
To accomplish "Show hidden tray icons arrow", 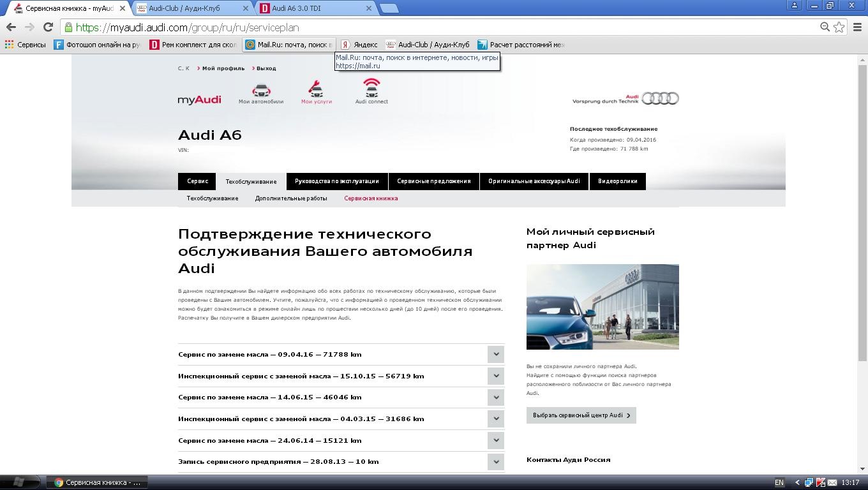I will [797, 483].
